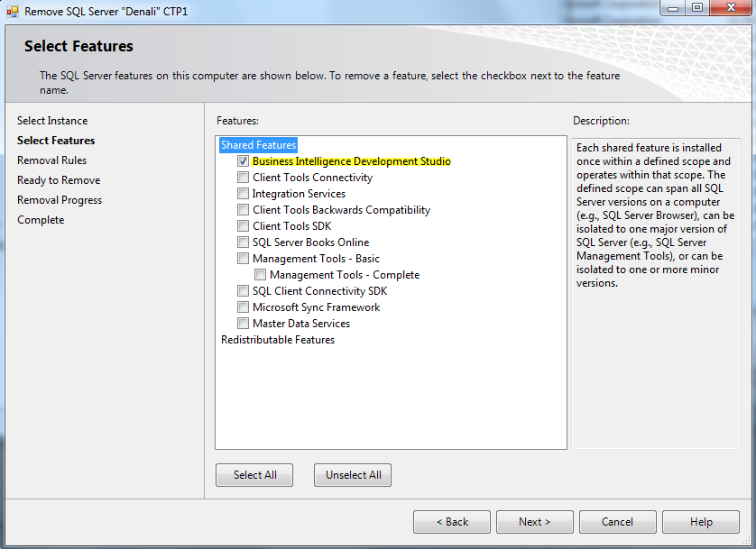
Task: Click the Select Instance step
Action: [x=52, y=121]
